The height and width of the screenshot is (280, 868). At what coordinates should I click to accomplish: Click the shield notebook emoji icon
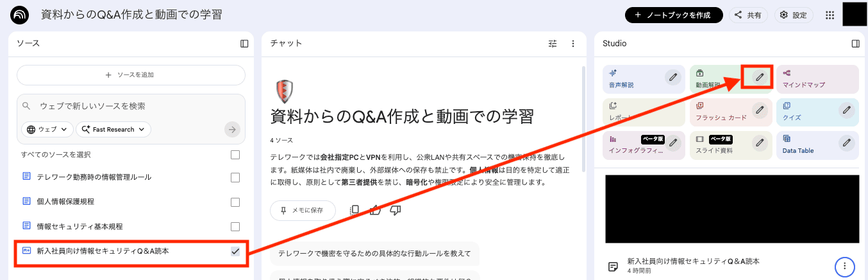tap(283, 92)
